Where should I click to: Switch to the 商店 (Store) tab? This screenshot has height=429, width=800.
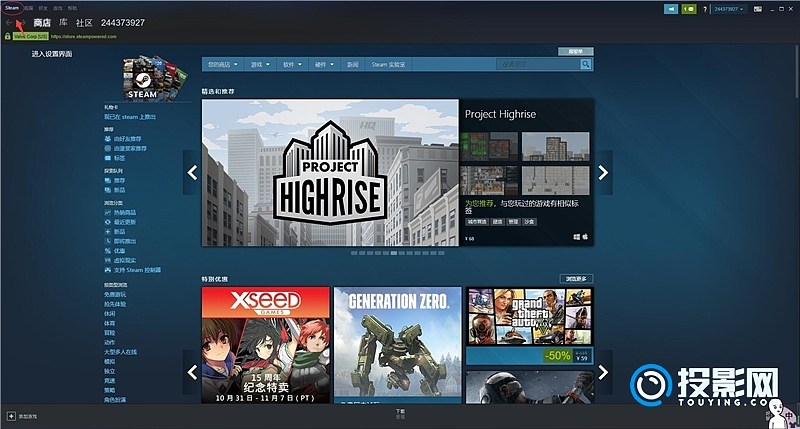click(x=42, y=22)
